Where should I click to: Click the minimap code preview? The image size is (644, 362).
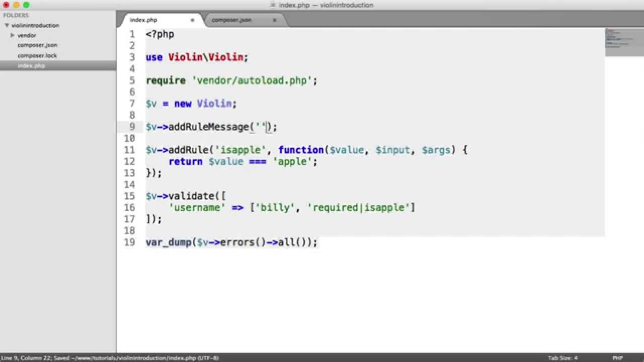(x=624, y=42)
